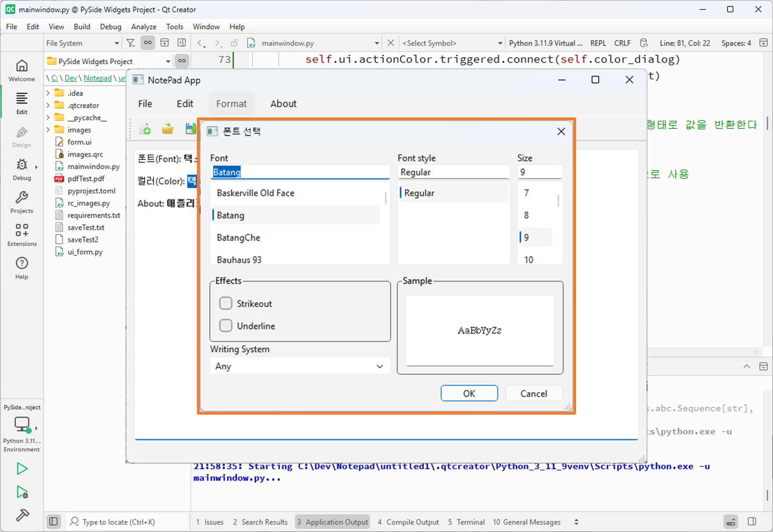Open the Tools menu in Qt Creator
773x532 pixels.
[175, 27]
